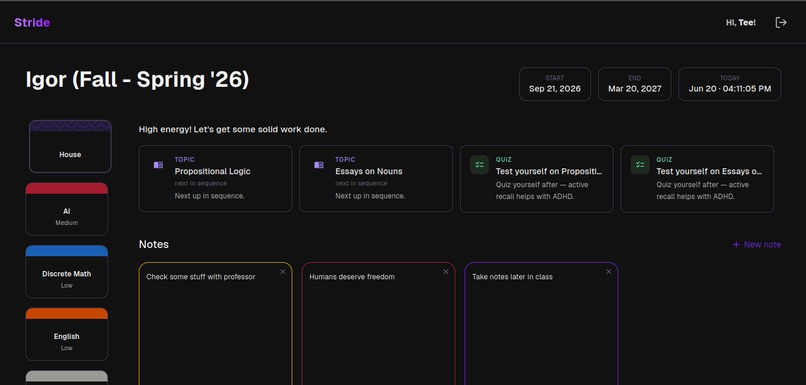Click the Igor (Fall - Spring '26) title

click(137, 80)
